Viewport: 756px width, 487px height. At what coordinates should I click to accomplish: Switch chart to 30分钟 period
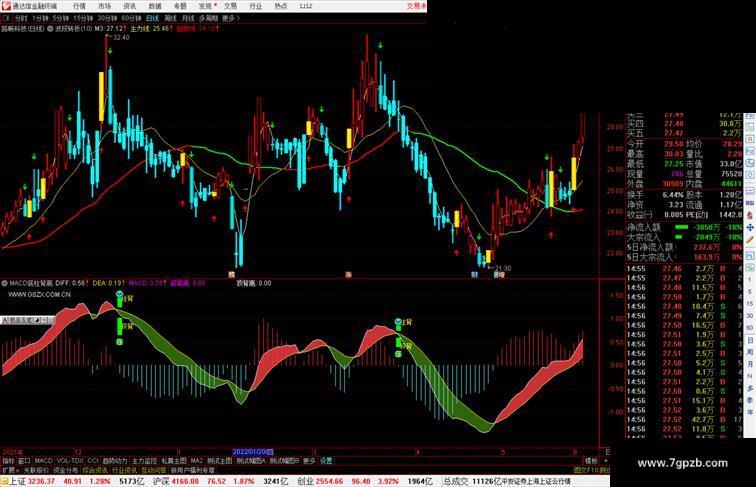click(107, 18)
